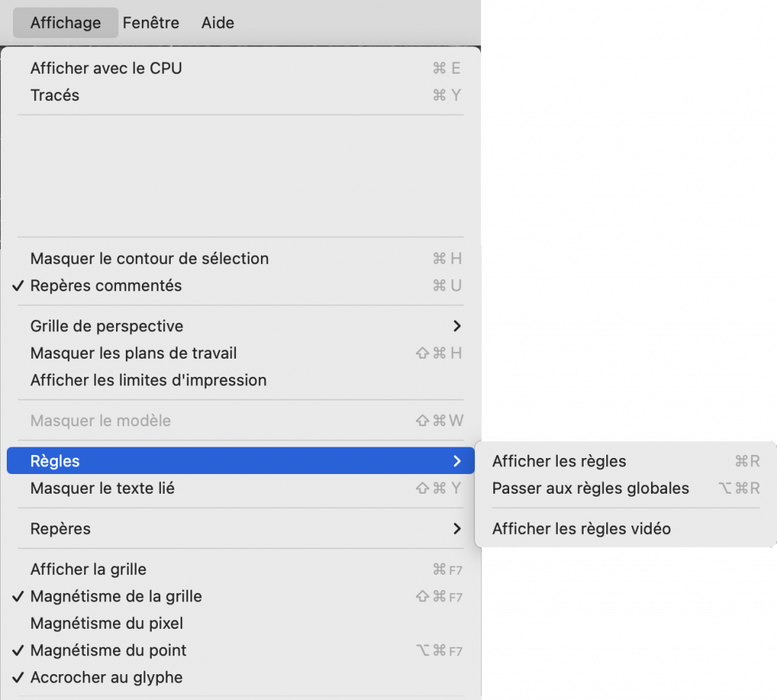Hide artboards with Masquer les plans de travail
777x700 pixels.
pyautogui.click(x=134, y=353)
